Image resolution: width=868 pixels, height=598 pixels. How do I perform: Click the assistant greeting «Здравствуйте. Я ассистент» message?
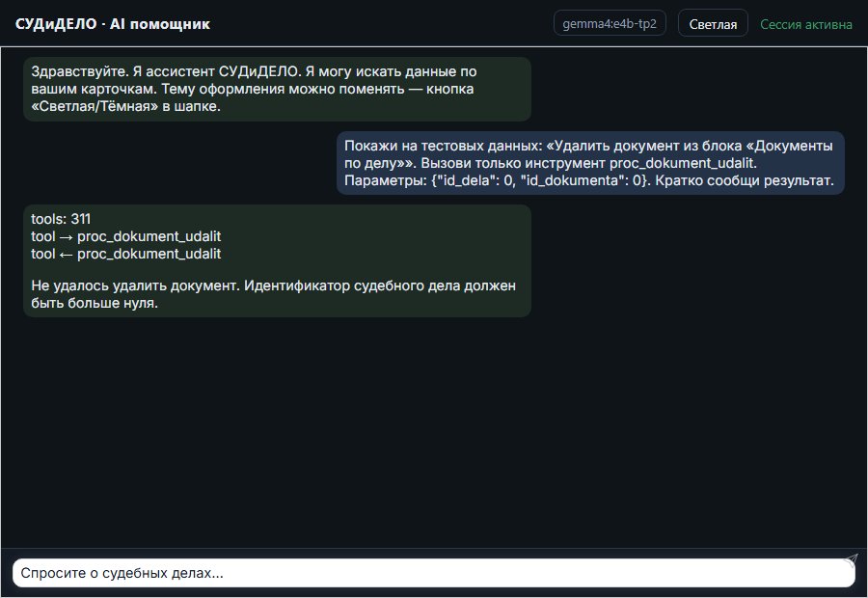coord(277,89)
